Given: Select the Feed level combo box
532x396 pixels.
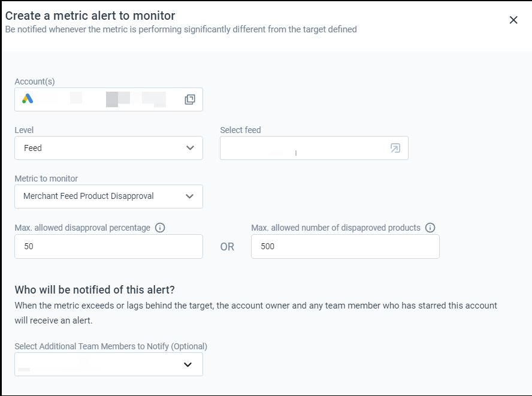Looking at the screenshot, I should (x=108, y=148).
